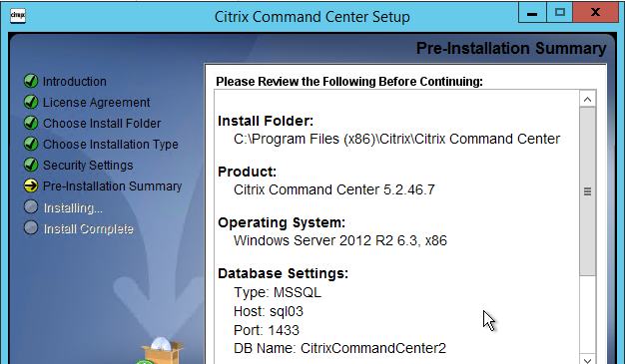Click the summary scrollbar down arrow
The image size is (625, 364).
coord(587,359)
